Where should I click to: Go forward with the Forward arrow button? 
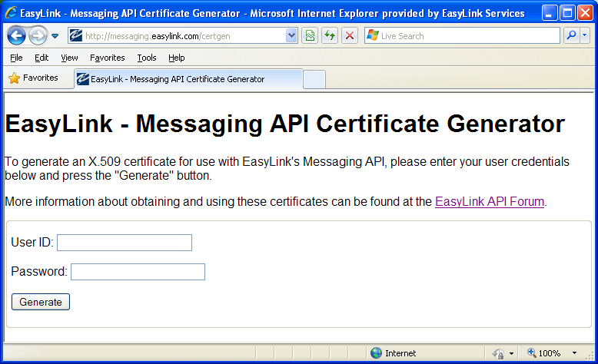point(38,36)
